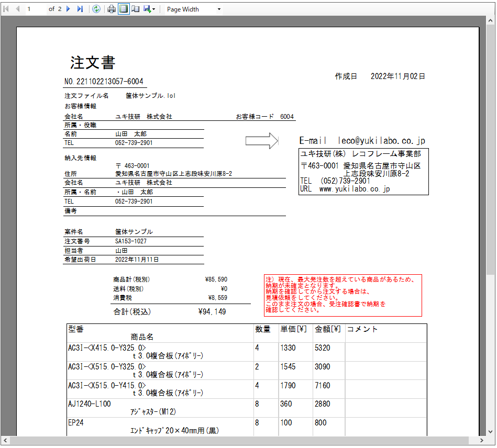The image size is (497, 448).
Task: Click the 納入先情報 section heading
Action: (x=80, y=158)
